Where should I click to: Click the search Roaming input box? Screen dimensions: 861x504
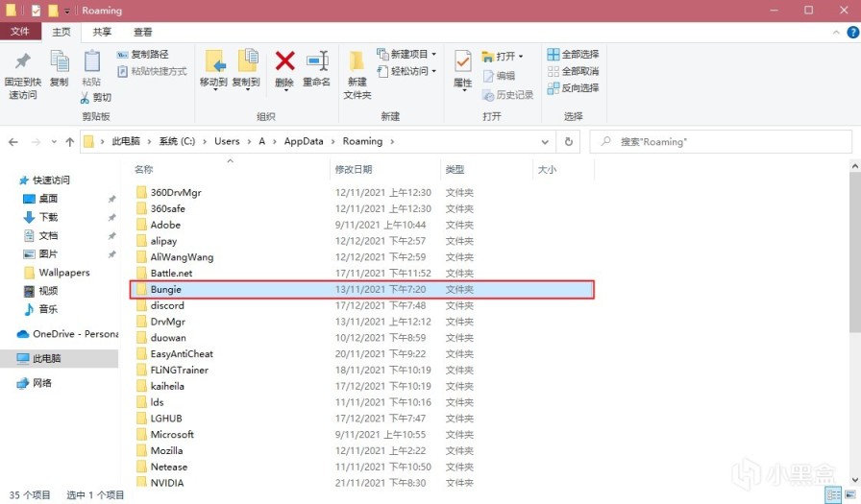pyautogui.click(x=721, y=142)
